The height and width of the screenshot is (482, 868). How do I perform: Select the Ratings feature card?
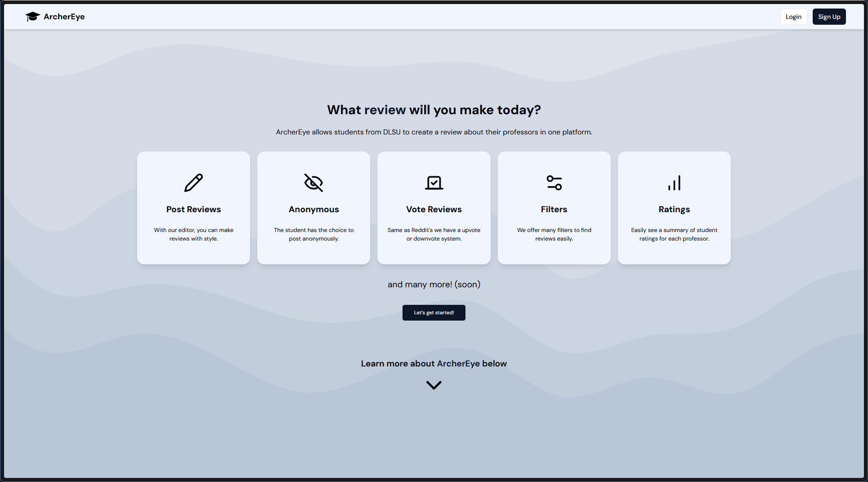tap(674, 208)
